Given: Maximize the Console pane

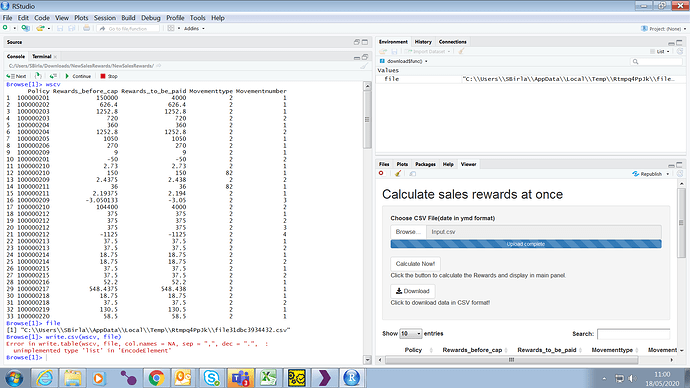Looking at the screenshot, I should pos(365,57).
